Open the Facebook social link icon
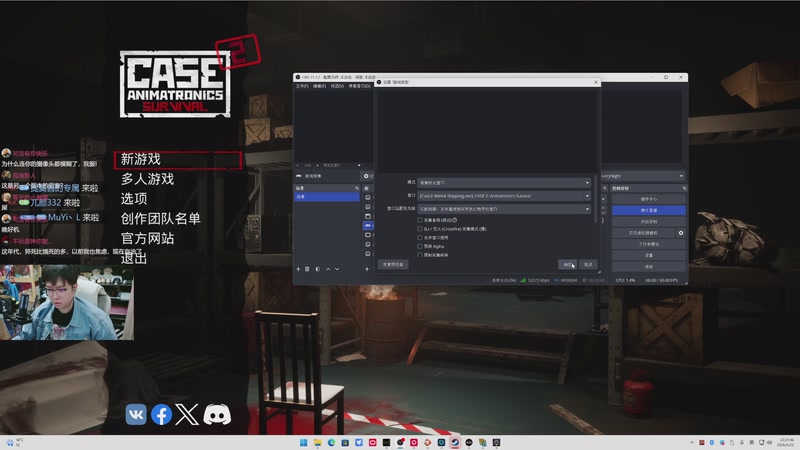This screenshot has width=800, height=450. coord(161,414)
